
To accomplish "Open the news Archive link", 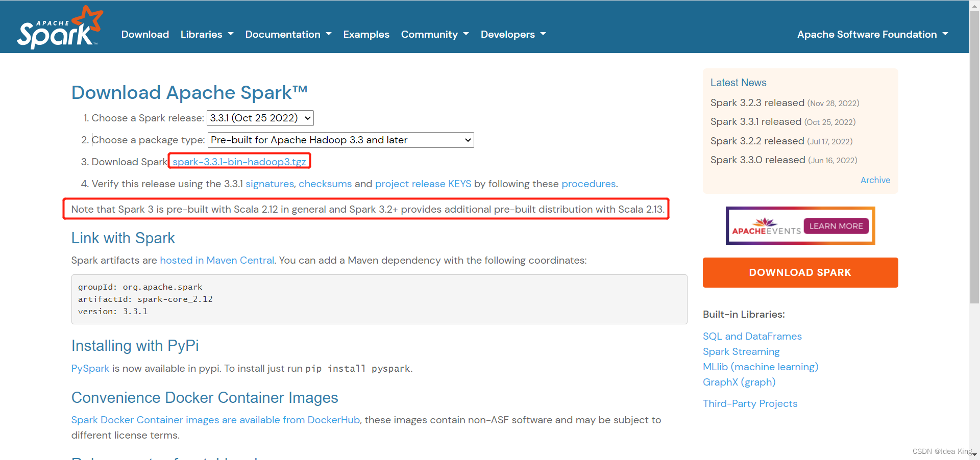I will 875,180.
